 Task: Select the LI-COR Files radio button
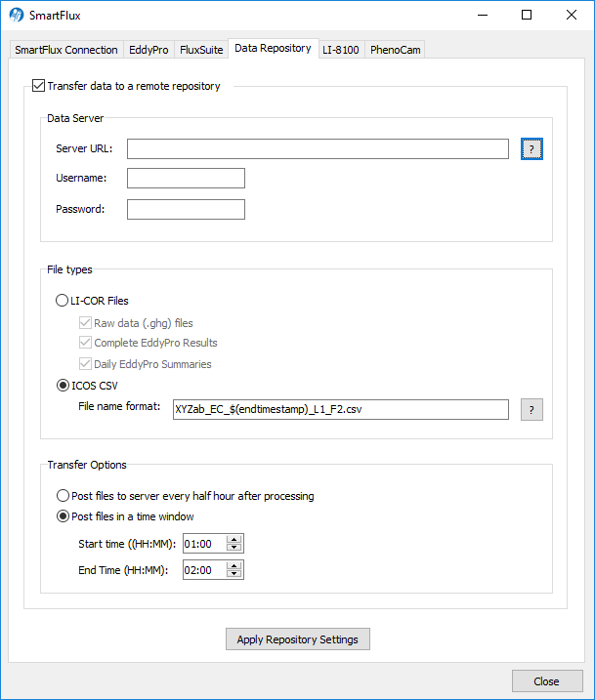coord(62,301)
